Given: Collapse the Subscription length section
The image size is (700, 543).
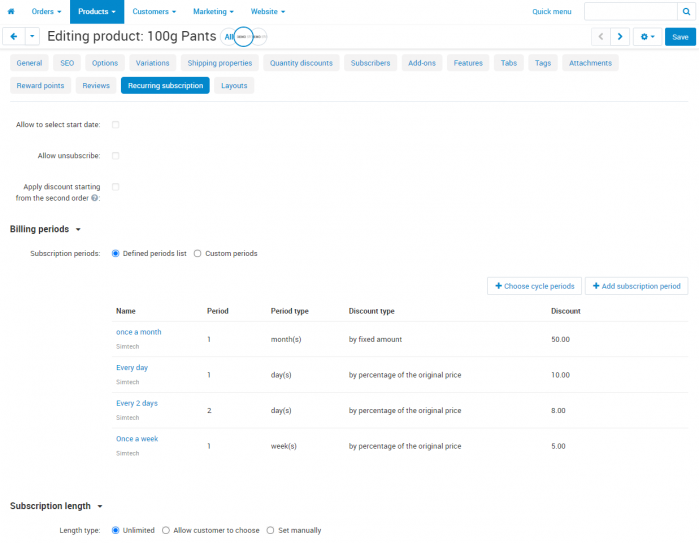Looking at the screenshot, I should (x=56, y=506).
